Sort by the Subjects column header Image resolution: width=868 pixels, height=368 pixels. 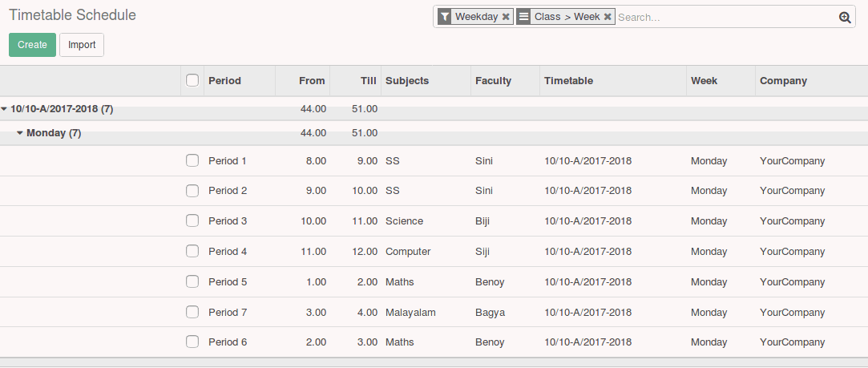point(407,80)
